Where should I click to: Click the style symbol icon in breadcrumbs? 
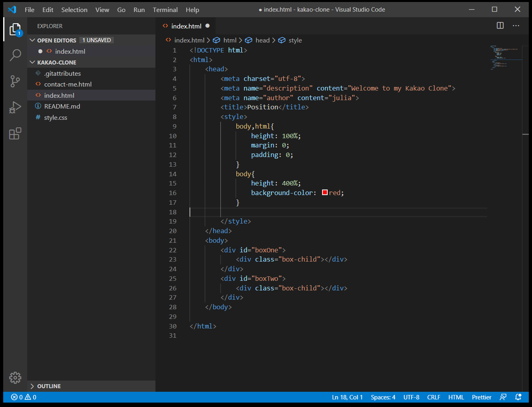282,40
